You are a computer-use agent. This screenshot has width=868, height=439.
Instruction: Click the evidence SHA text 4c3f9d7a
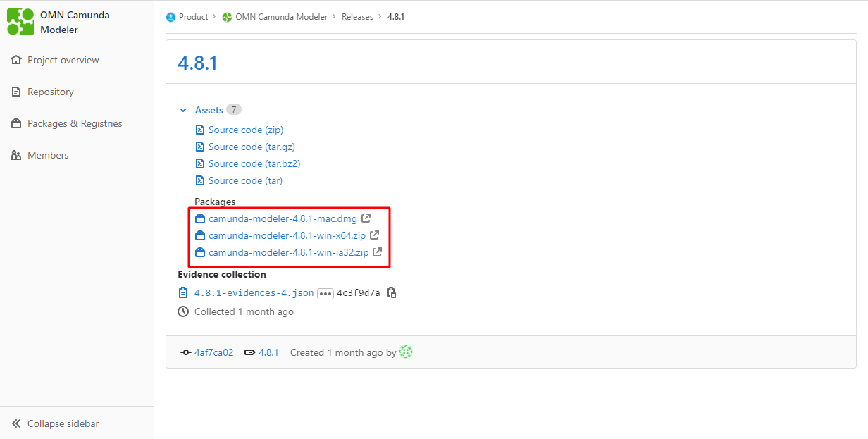click(359, 293)
